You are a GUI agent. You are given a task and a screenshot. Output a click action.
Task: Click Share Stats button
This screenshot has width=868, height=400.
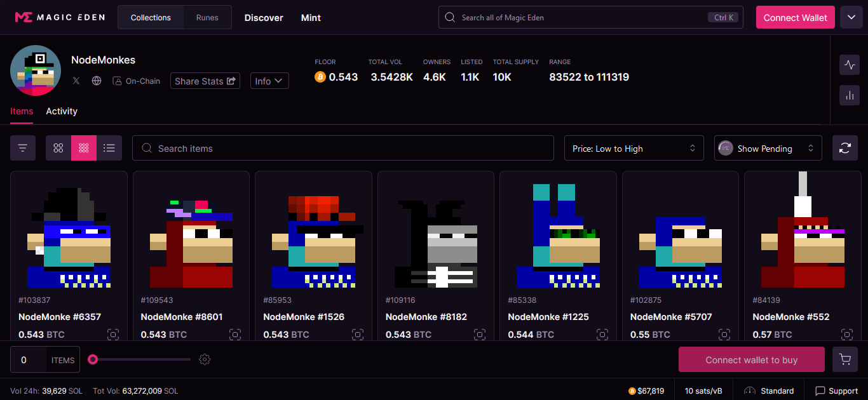205,81
